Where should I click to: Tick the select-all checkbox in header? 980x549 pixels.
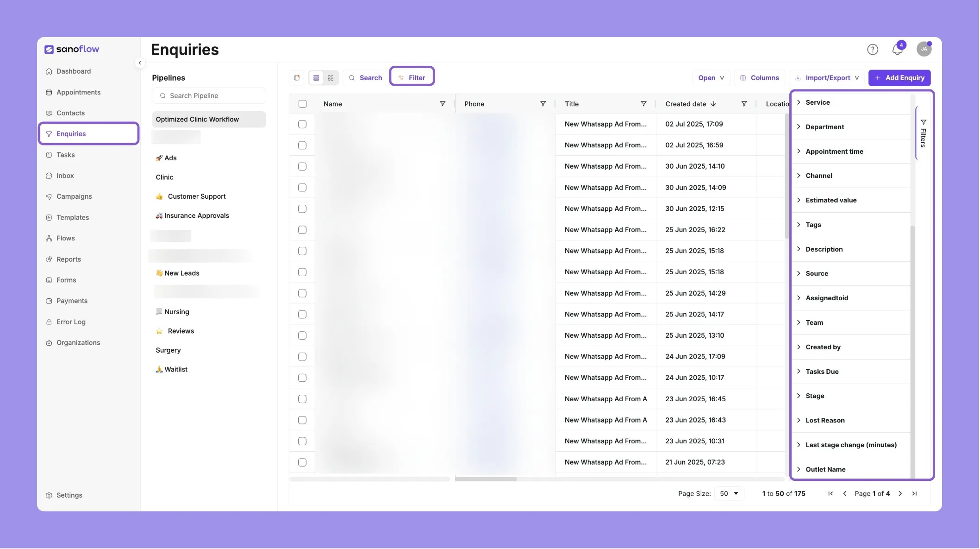point(302,104)
